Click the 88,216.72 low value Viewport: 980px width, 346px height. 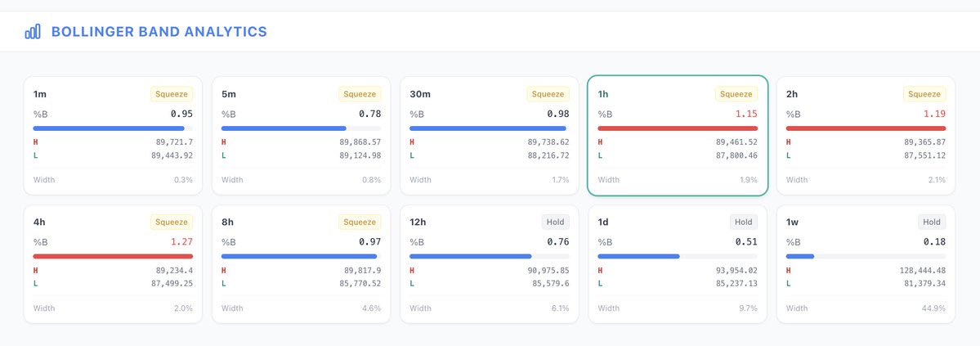[548, 155]
